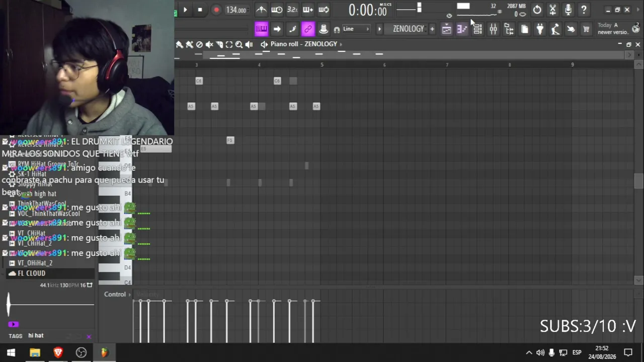Open the audio editor scissors icon
This screenshot has height=362, width=644.
tap(552, 10)
